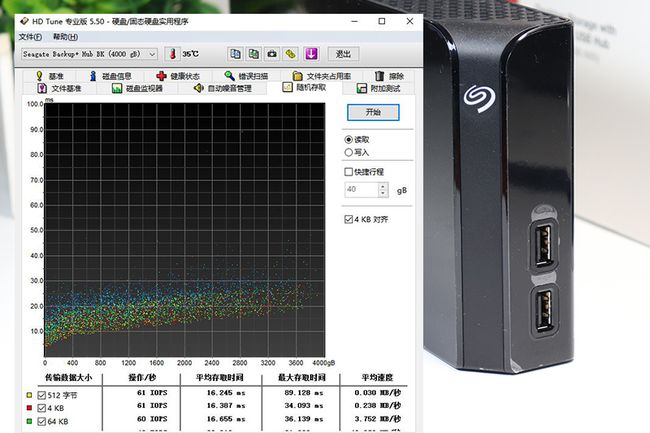Open the 文件(F) menu
This screenshot has width=650, height=433.
30,37
